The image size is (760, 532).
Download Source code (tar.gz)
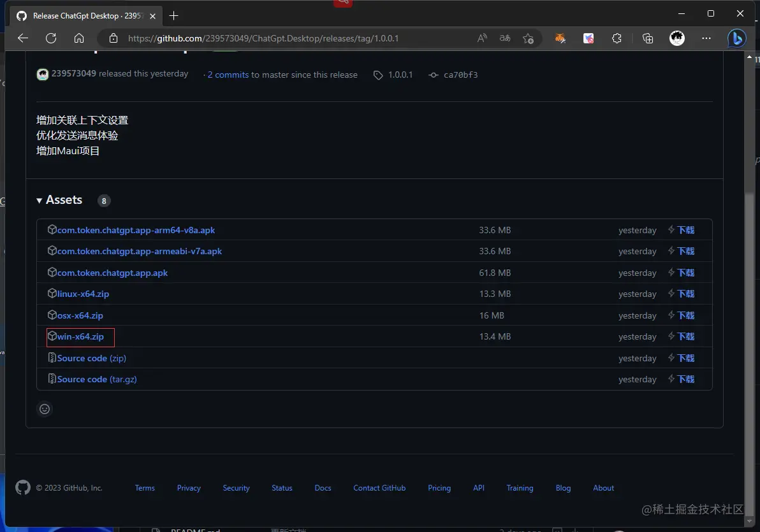tap(97, 379)
